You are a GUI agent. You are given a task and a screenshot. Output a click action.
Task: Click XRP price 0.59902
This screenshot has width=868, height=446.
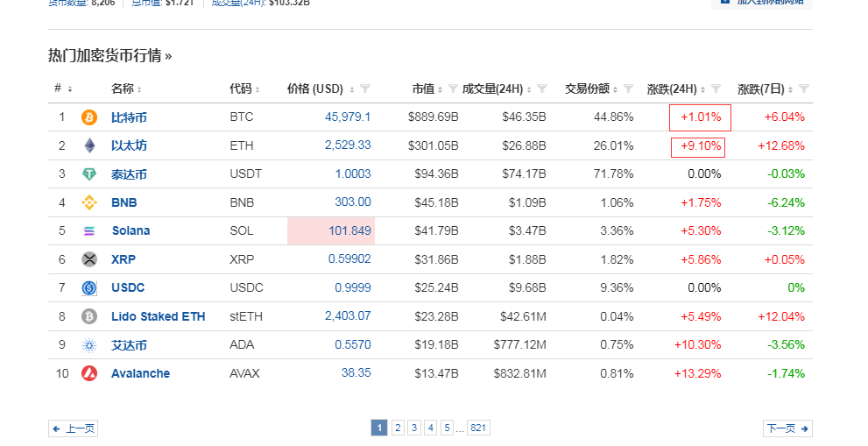(349, 258)
